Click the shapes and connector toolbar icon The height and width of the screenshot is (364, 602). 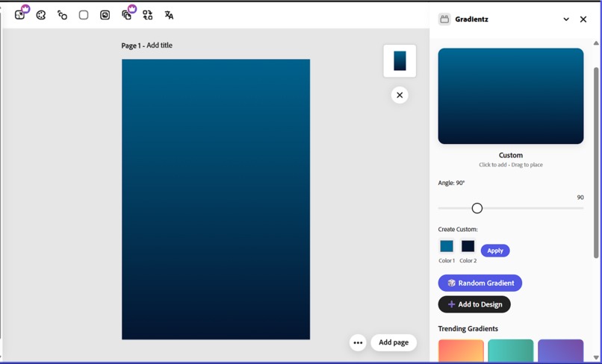62,15
